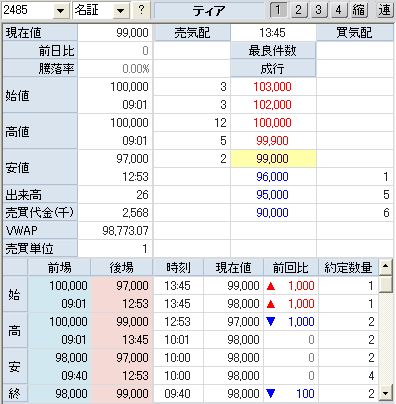The width and height of the screenshot is (396, 404).
Task: Click the 96,000 bid price
Action: click(273, 177)
